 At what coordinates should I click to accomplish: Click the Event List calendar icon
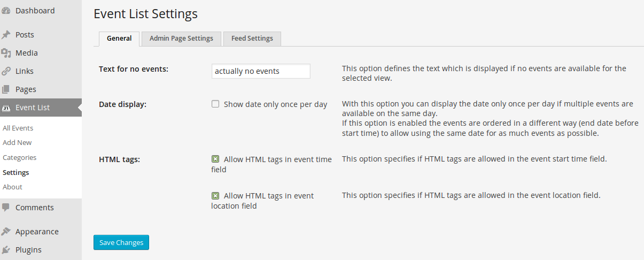pos(6,108)
